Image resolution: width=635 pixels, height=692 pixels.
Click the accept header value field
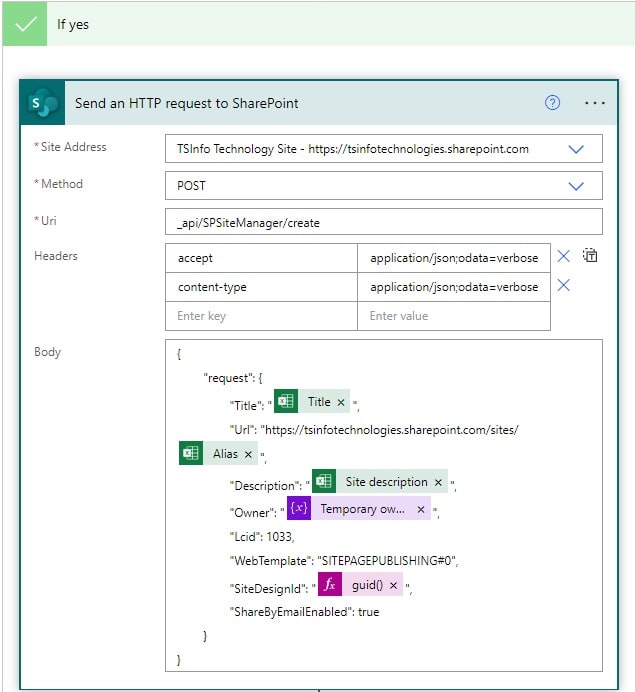point(454,258)
